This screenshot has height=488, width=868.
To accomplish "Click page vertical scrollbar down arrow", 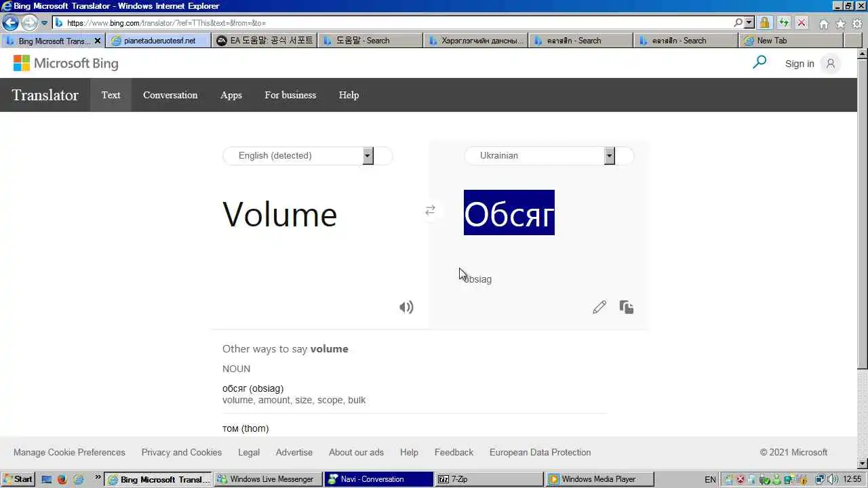I will point(863,464).
